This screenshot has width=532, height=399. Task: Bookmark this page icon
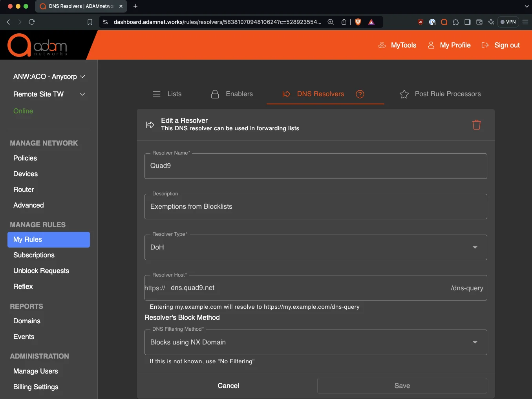90,22
